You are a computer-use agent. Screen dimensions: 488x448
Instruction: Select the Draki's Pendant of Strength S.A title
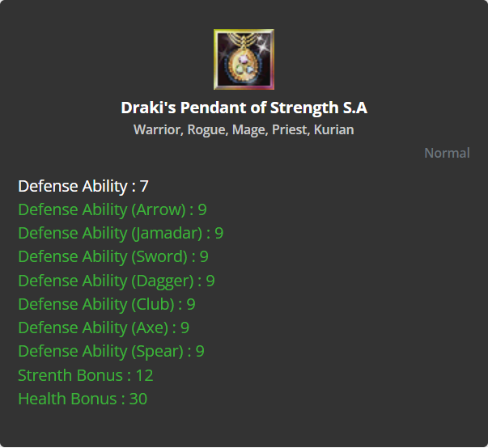pyautogui.click(x=244, y=108)
